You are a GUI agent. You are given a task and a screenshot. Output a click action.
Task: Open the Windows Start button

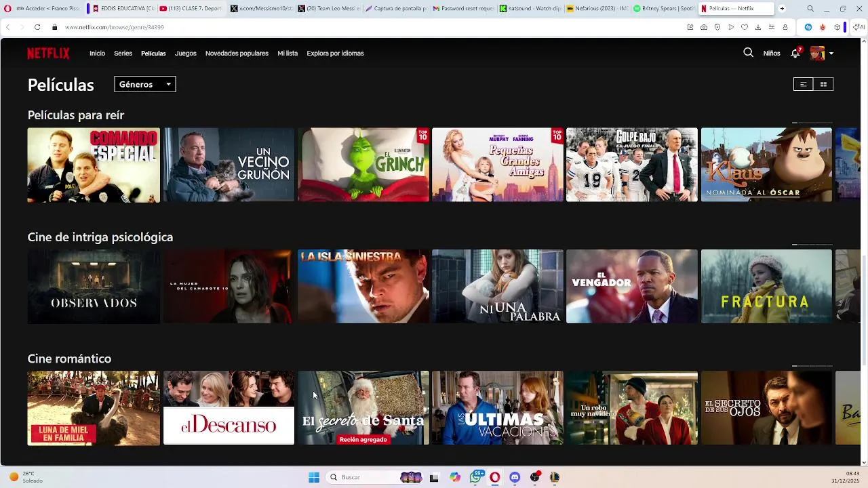coord(314,477)
